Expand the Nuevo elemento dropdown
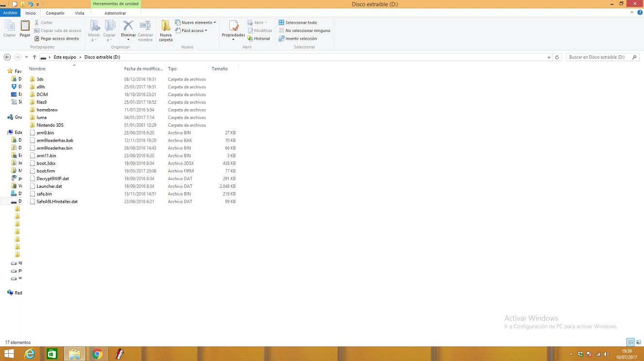644x361 pixels. (x=196, y=22)
